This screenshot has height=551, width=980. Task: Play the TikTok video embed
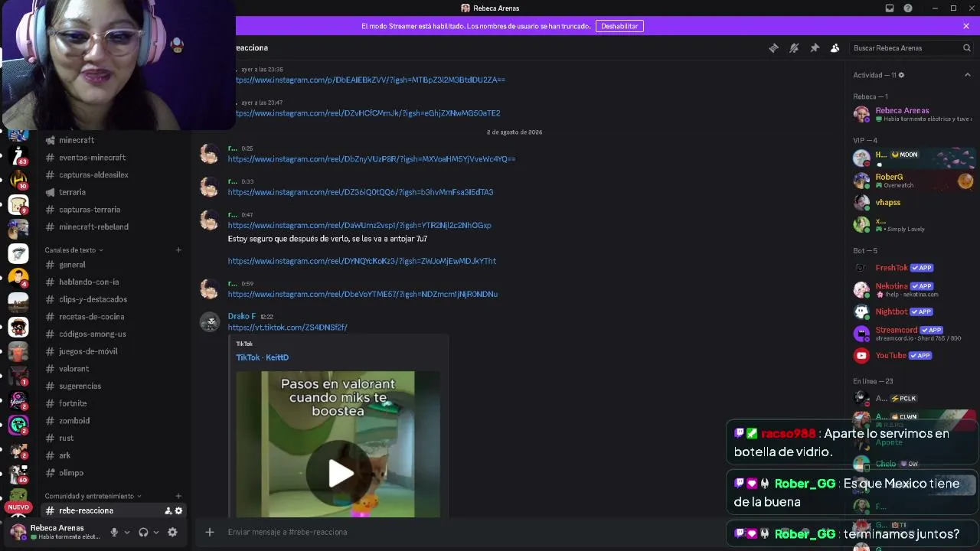click(x=341, y=473)
